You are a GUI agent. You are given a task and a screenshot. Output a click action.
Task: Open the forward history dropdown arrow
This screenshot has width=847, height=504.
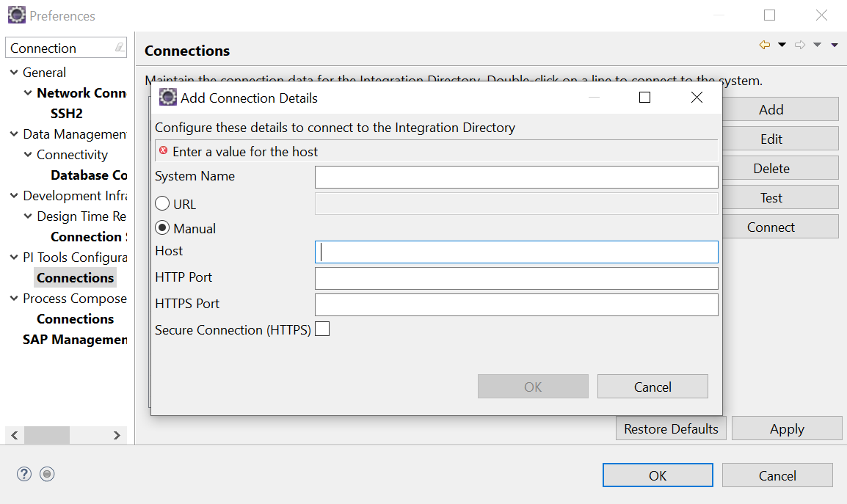[818, 45]
